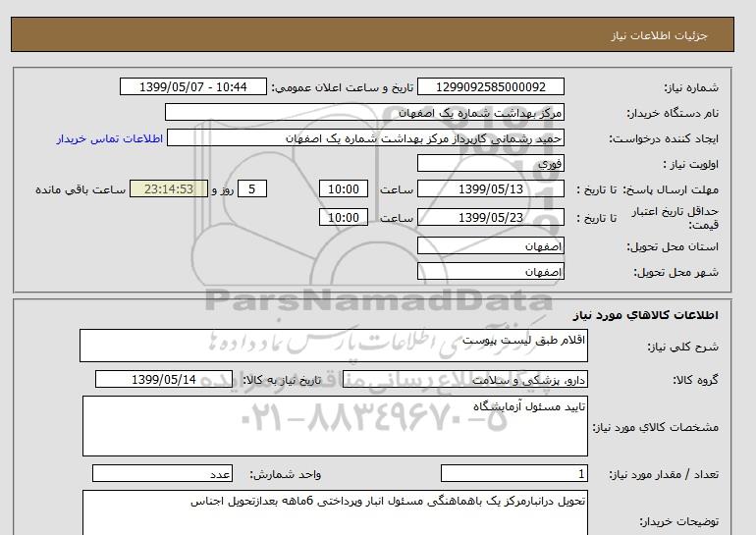This screenshot has width=756, height=535.
Task: Select the header title جزئیات اطلاعات نیاز
Action: pos(659,35)
